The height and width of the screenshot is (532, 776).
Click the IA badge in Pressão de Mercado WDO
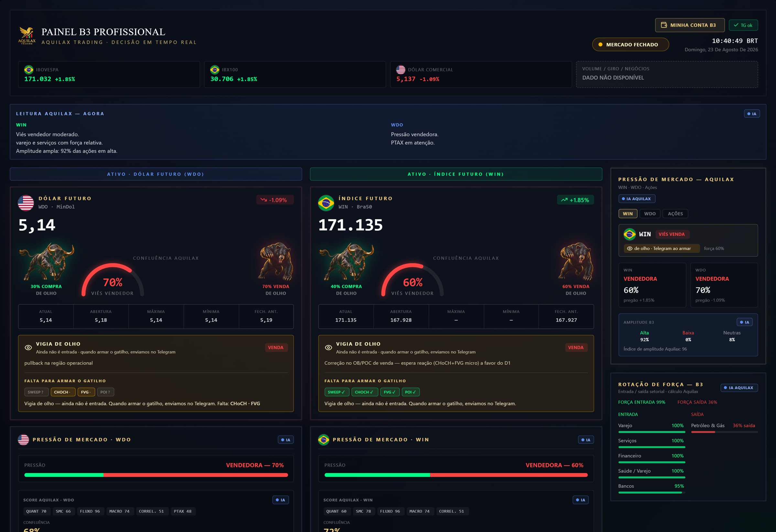point(286,440)
